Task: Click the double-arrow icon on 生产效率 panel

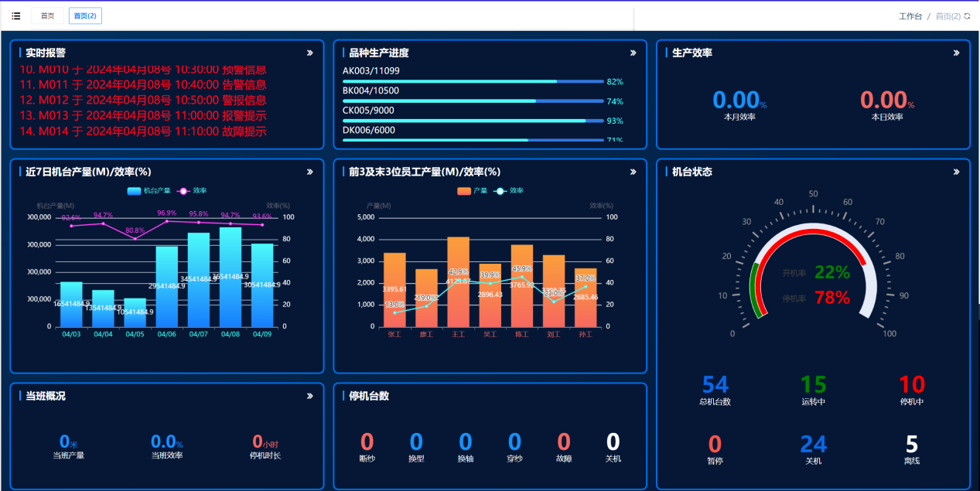Action: coord(957,53)
